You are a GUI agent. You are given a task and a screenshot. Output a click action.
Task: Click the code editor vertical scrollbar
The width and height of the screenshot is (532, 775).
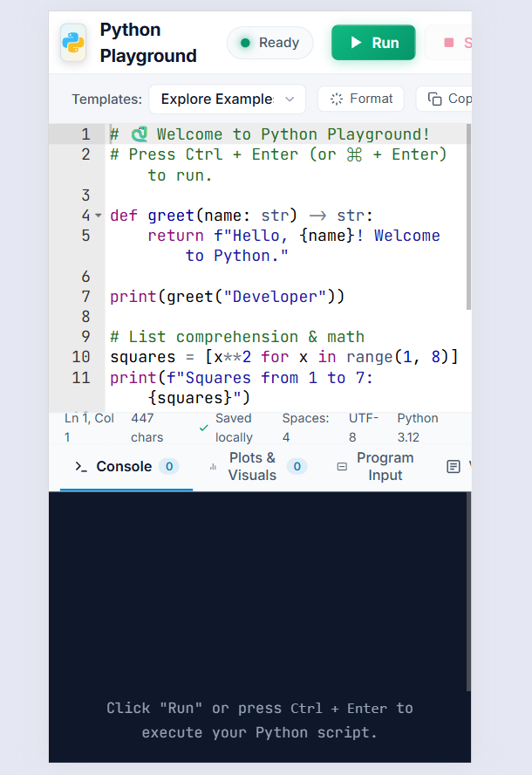point(468,217)
